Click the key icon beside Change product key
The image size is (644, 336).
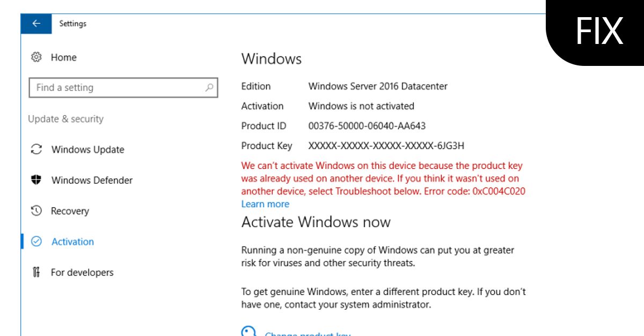pos(247,331)
